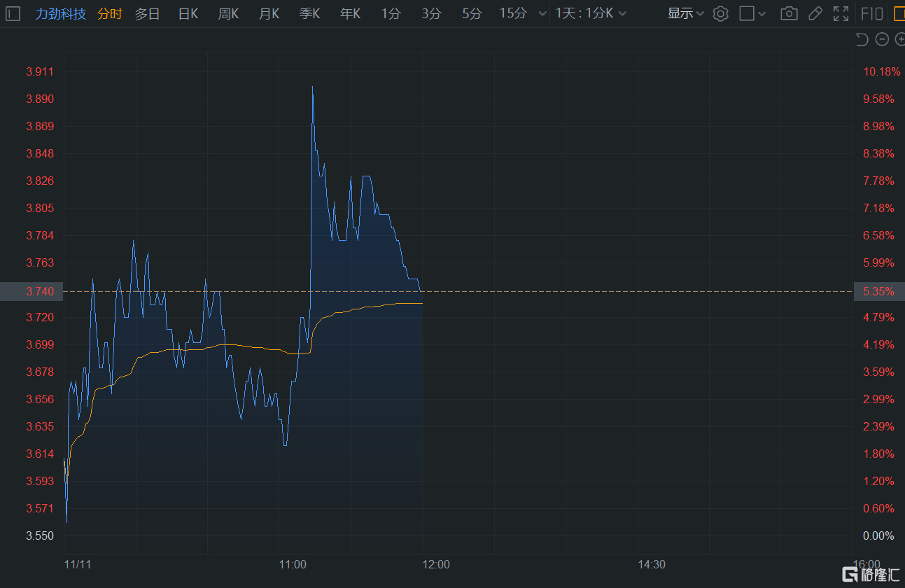Select the 周K weekly chart tab
Image resolution: width=905 pixels, height=588 pixels.
(229, 13)
